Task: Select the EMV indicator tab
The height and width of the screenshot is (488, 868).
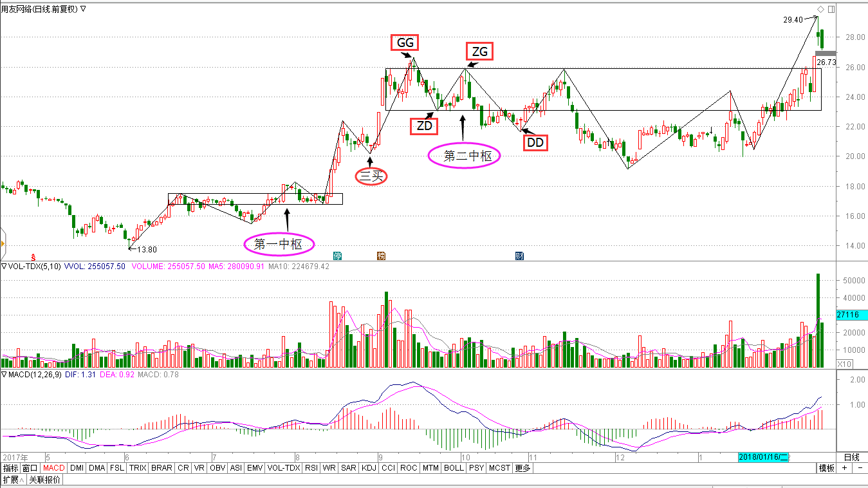Action: click(x=255, y=468)
